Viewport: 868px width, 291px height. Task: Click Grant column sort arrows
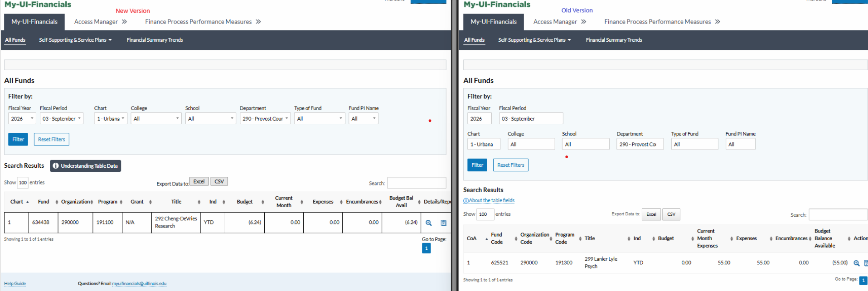pos(150,202)
